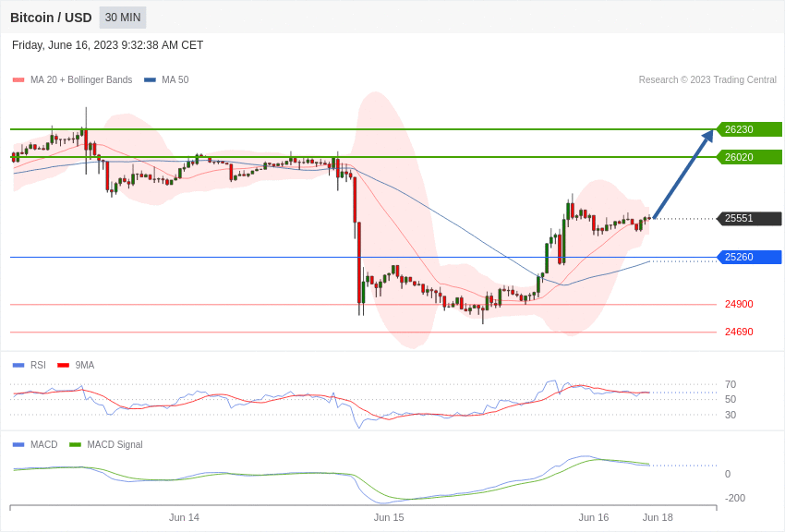This screenshot has height=532, width=785.
Task: Click the 30 MIN timeframe badge
Action: tap(123, 18)
